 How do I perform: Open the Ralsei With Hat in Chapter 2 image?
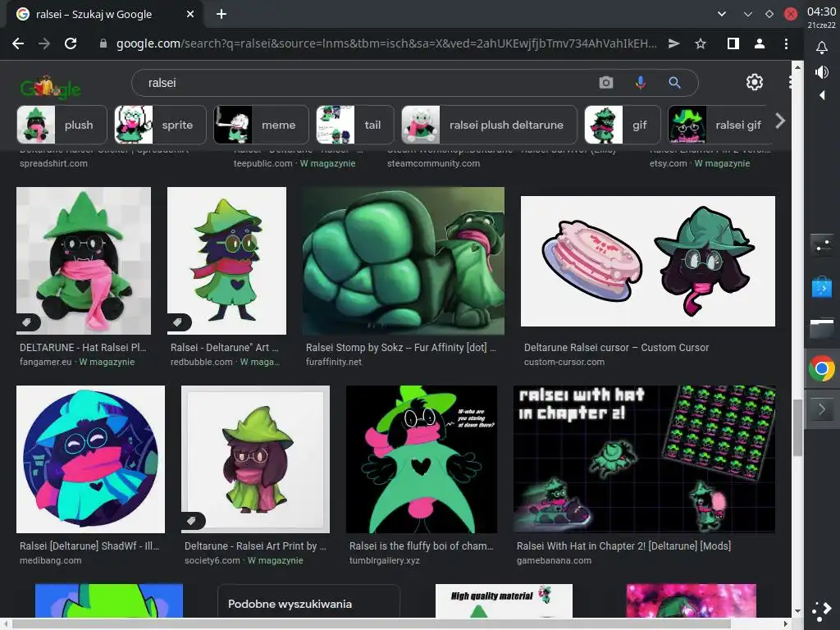coord(644,459)
